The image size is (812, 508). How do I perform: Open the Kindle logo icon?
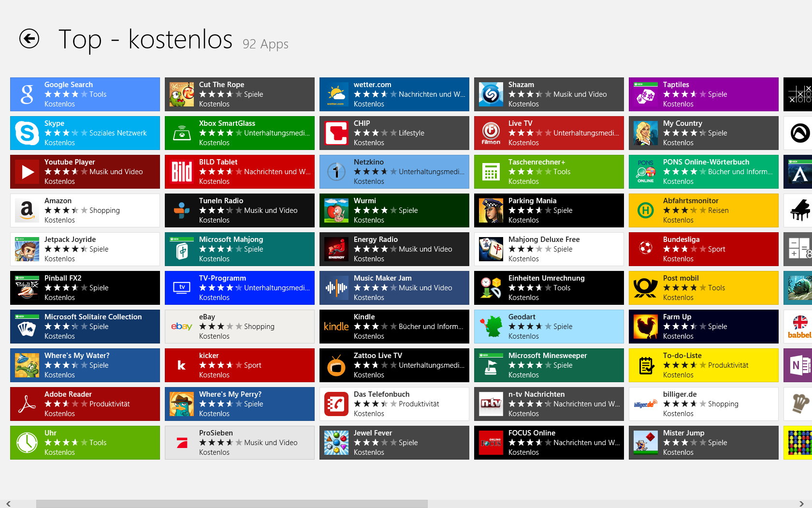pos(336,327)
